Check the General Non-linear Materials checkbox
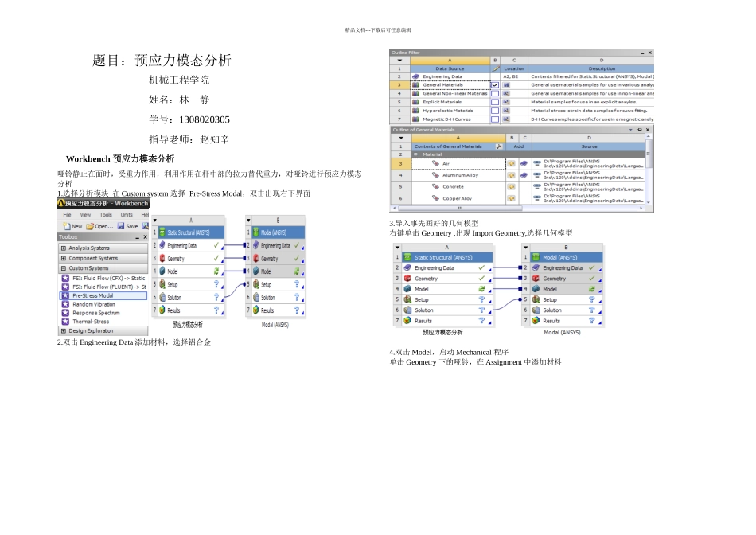The width and height of the screenshot is (756, 535). (x=495, y=94)
